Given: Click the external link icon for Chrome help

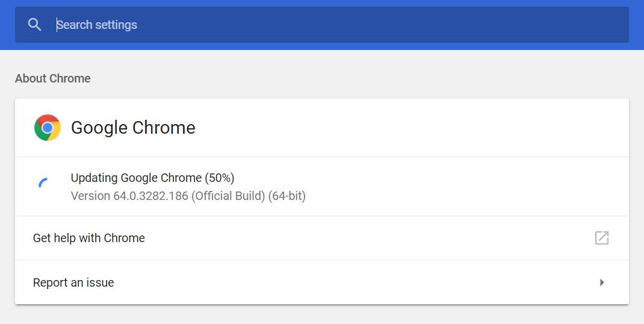Looking at the screenshot, I should point(601,238).
